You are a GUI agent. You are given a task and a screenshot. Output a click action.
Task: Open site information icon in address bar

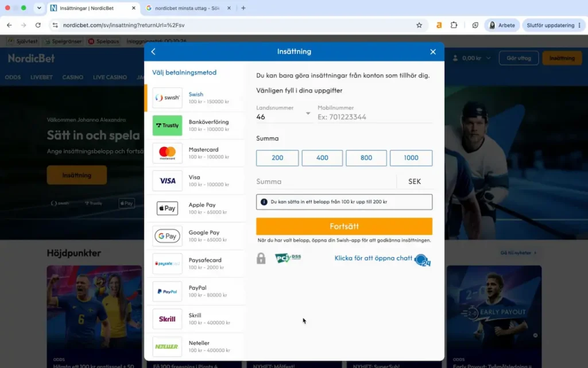coord(55,25)
